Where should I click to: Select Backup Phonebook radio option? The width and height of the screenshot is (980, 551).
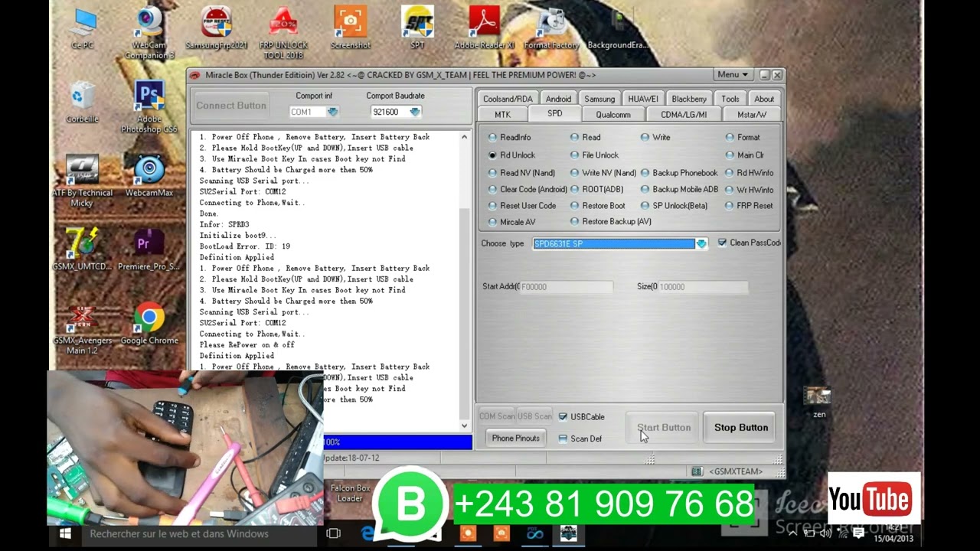tap(679, 172)
